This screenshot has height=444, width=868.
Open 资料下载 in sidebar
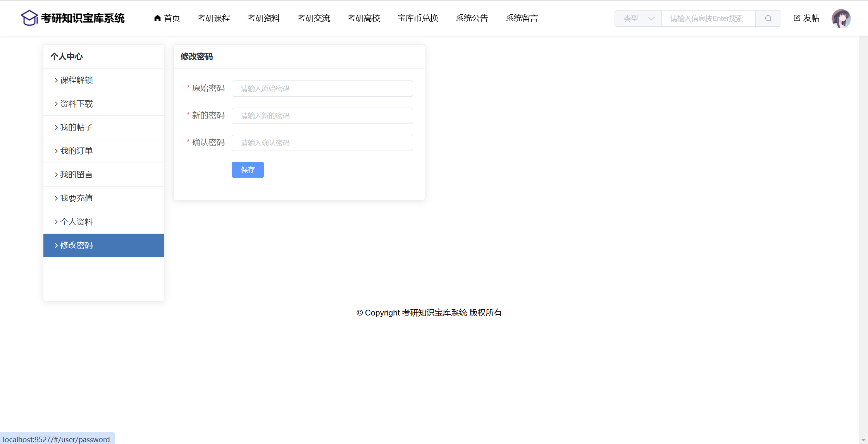pyautogui.click(x=76, y=104)
